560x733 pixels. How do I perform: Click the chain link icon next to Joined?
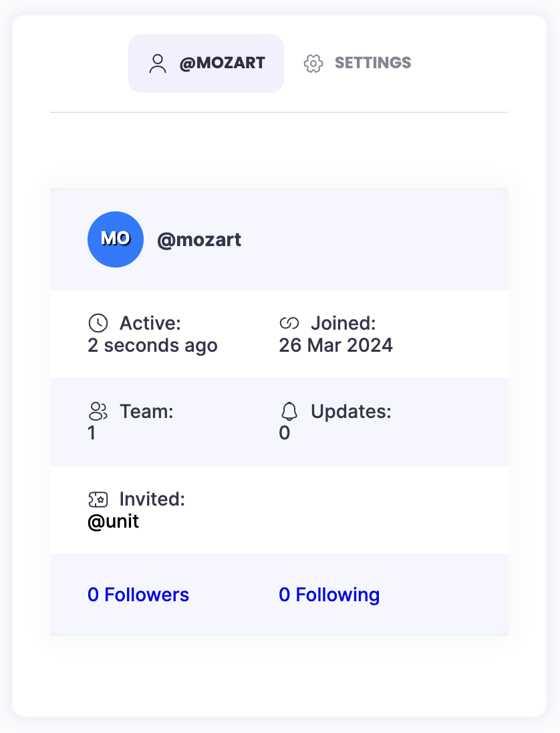click(289, 324)
